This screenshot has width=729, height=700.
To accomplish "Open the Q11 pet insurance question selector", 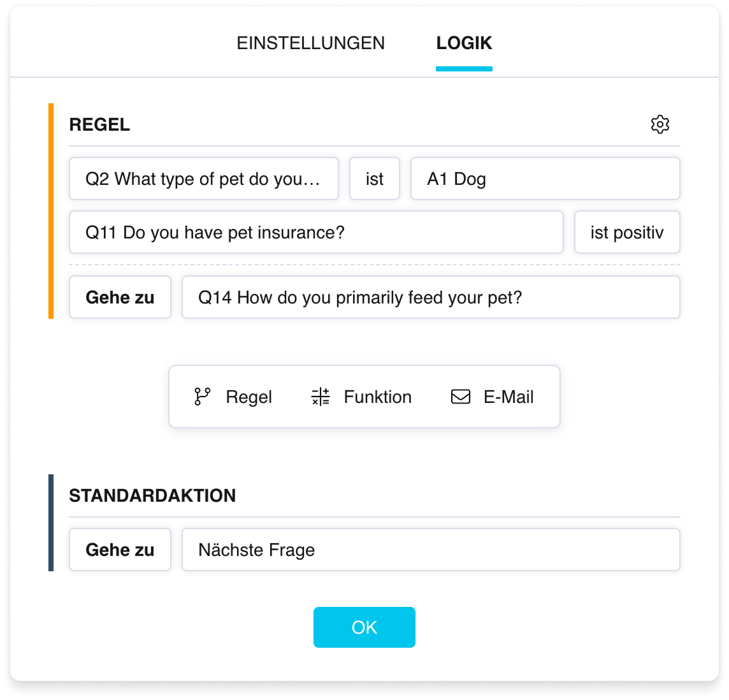I will point(316,232).
